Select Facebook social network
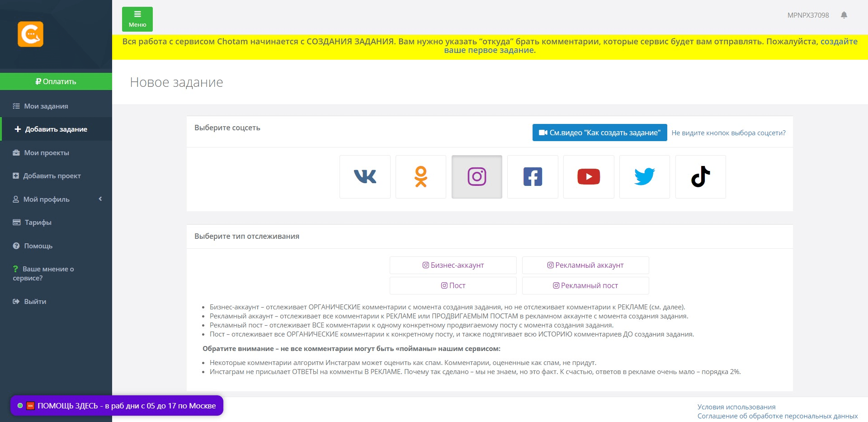Screen dimensions: 868x422 533,177
